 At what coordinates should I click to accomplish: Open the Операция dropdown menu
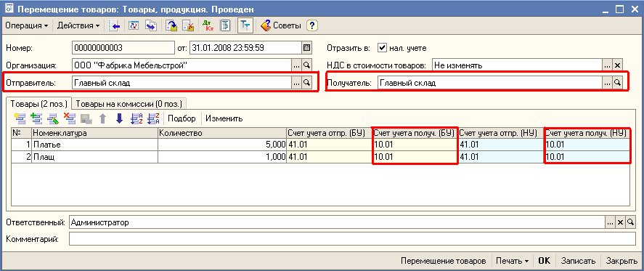[x=26, y=25]
